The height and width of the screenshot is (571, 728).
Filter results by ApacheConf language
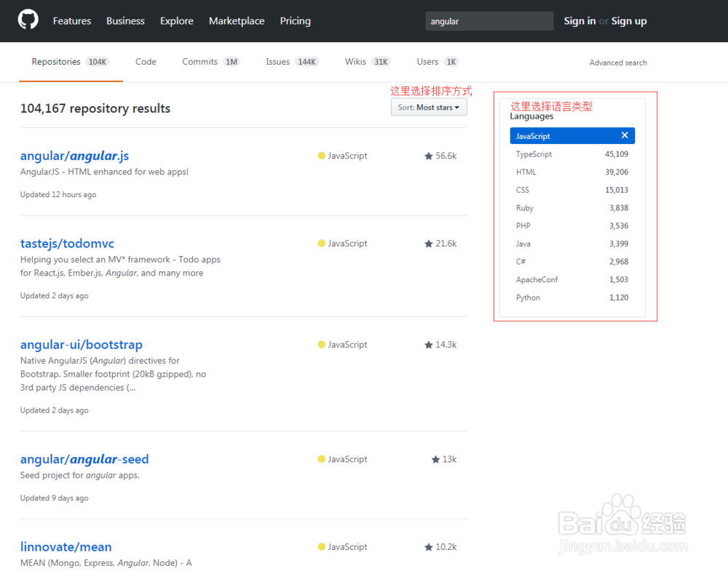572,280
